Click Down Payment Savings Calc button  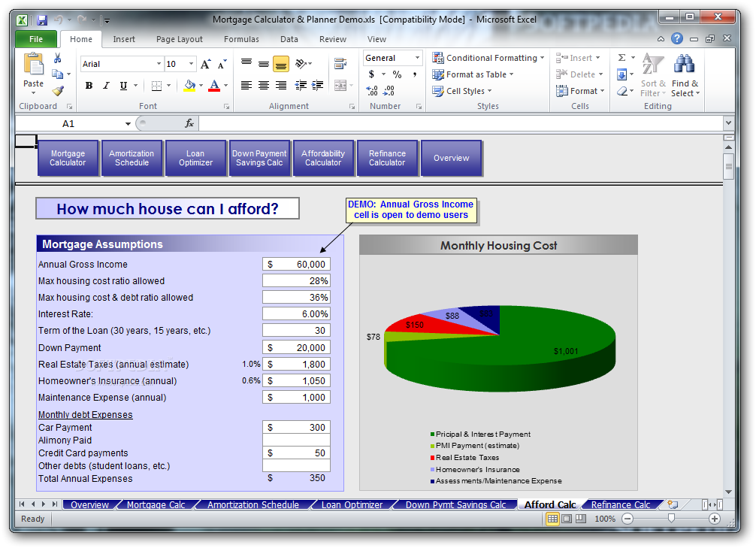pyautogui.click(x=259, y=158)
